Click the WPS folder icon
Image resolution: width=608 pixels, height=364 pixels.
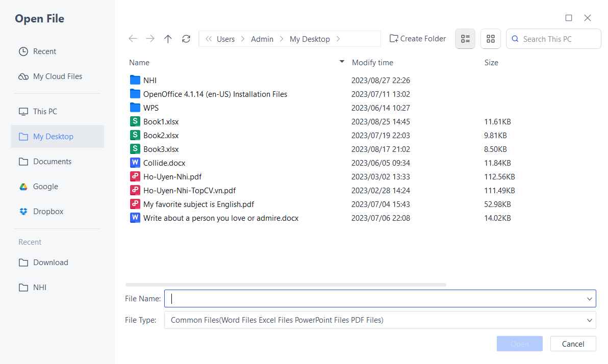click(135, 108)
